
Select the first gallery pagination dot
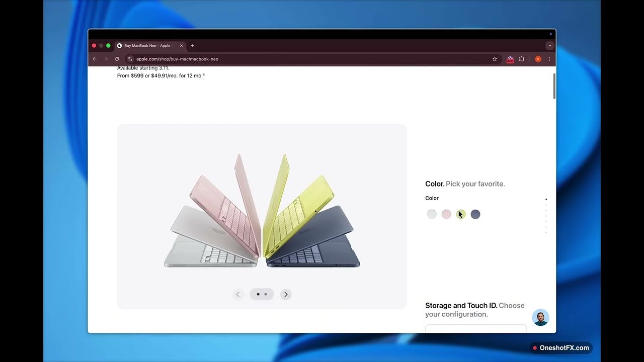coord(258,294)
